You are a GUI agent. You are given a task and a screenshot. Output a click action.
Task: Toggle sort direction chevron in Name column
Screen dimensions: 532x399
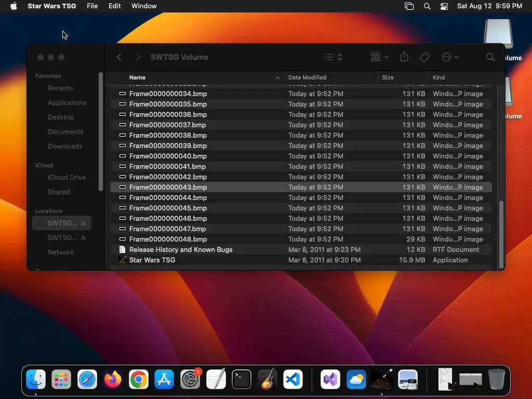pos(277,78)
